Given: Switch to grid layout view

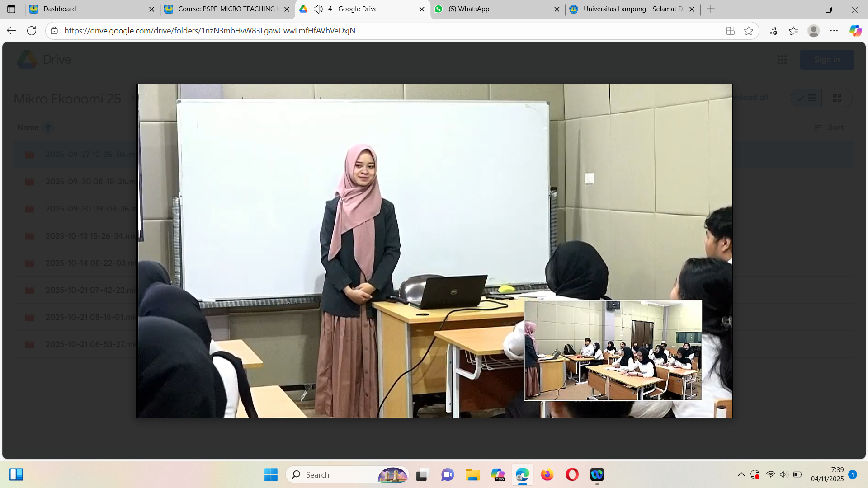Looking at the screenshot, I should point(837,98).
